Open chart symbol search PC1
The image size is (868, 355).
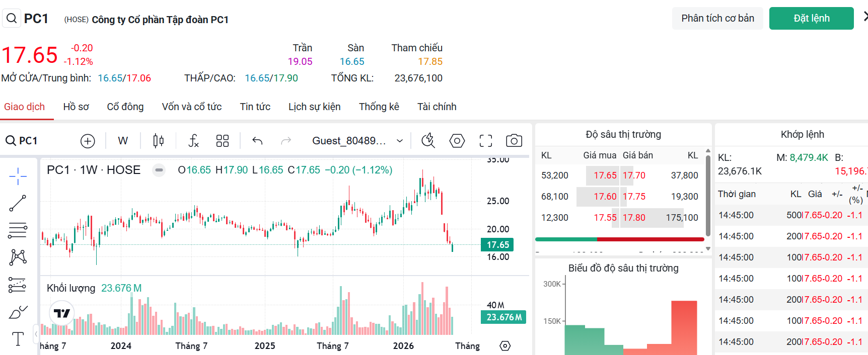point(22,141)
